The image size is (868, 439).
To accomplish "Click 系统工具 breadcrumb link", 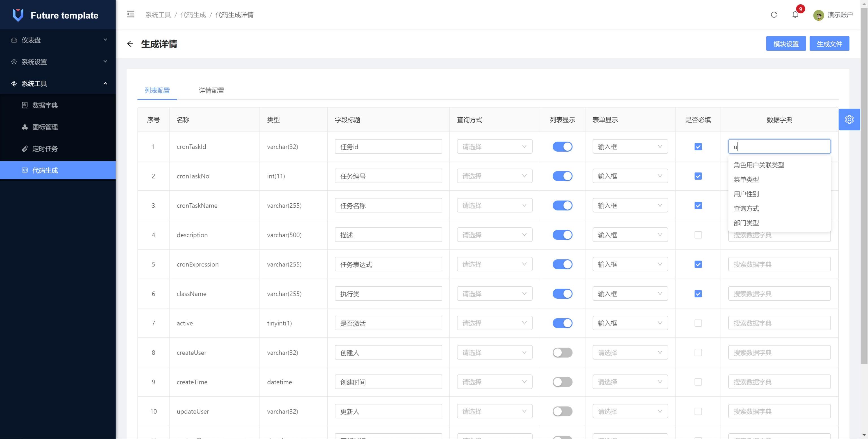I will (x=158, y=15).
